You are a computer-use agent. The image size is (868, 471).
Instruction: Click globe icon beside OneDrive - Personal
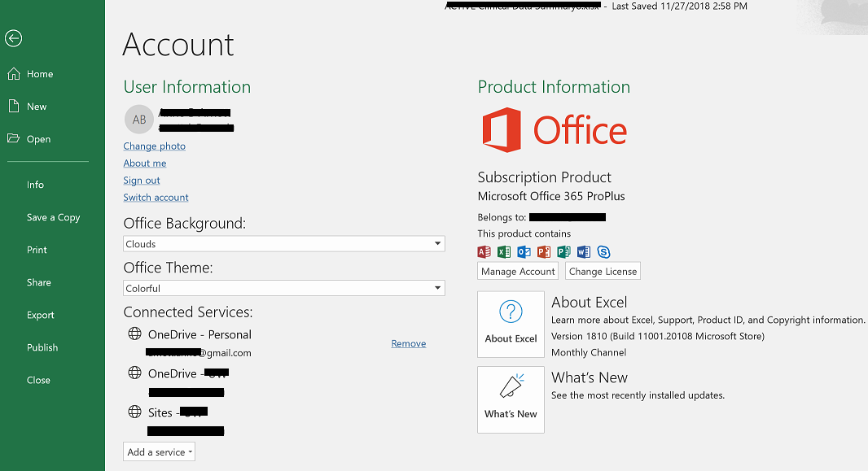point(134,334)
